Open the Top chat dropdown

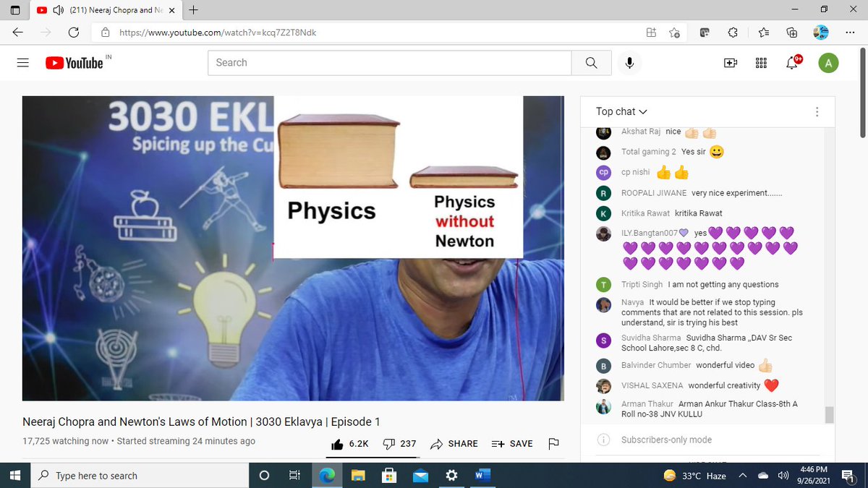[621, 111]
